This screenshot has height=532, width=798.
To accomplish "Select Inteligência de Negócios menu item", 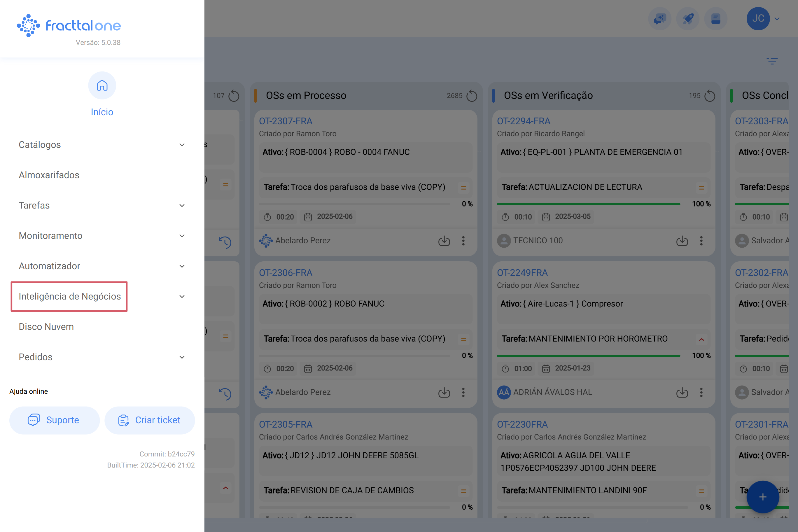I will tap(69, 296).
